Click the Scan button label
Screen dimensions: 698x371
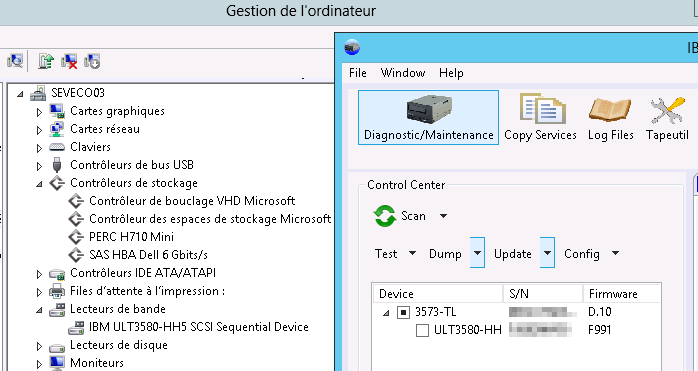click(413, 216)
